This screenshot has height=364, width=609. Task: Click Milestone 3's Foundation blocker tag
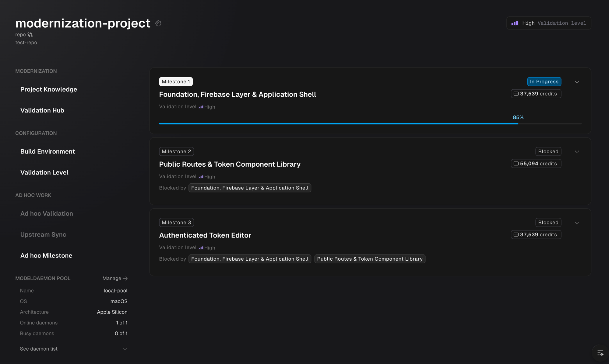click(250, 259)
